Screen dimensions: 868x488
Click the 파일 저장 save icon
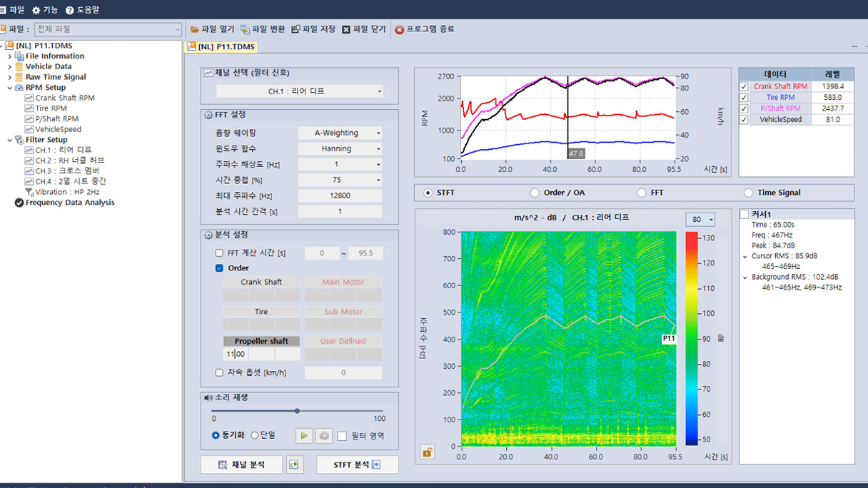pyautogui.click(x=296, y=29)
